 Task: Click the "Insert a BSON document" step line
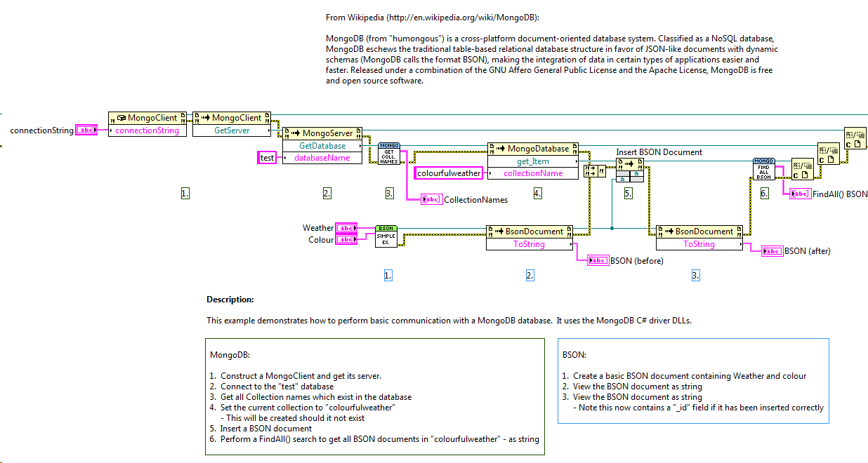(261, 429)
